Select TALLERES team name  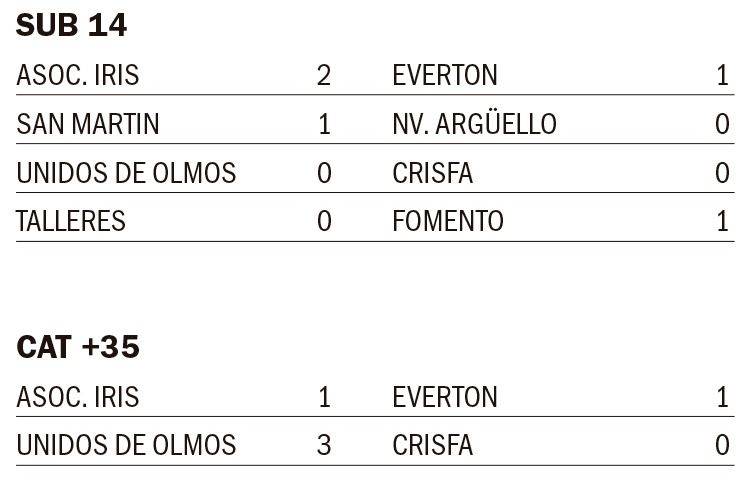(71, 221)
